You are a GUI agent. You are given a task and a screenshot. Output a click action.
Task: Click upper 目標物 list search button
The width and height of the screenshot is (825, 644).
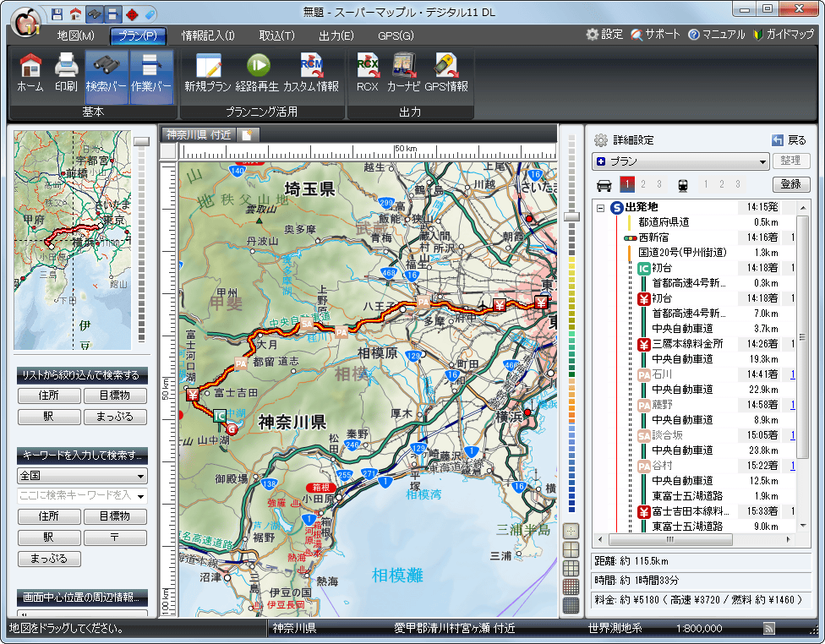[x=115, y=396]
